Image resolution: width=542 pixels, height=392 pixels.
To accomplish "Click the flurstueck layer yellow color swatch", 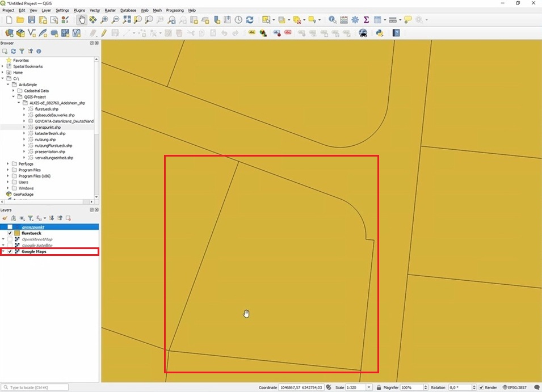I will point(17,233).
